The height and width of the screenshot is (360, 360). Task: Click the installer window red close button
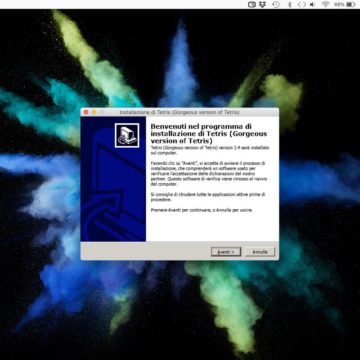click(x=86, y=112)
